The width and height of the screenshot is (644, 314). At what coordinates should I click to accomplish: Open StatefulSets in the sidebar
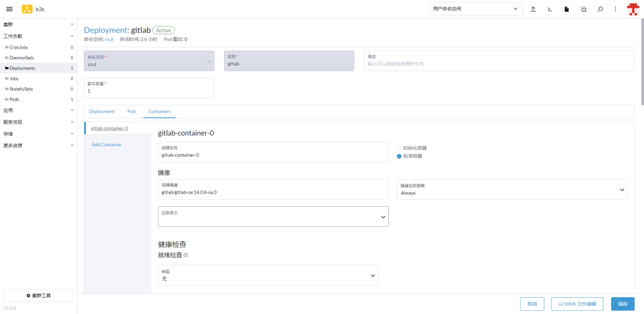click(21, 89)
